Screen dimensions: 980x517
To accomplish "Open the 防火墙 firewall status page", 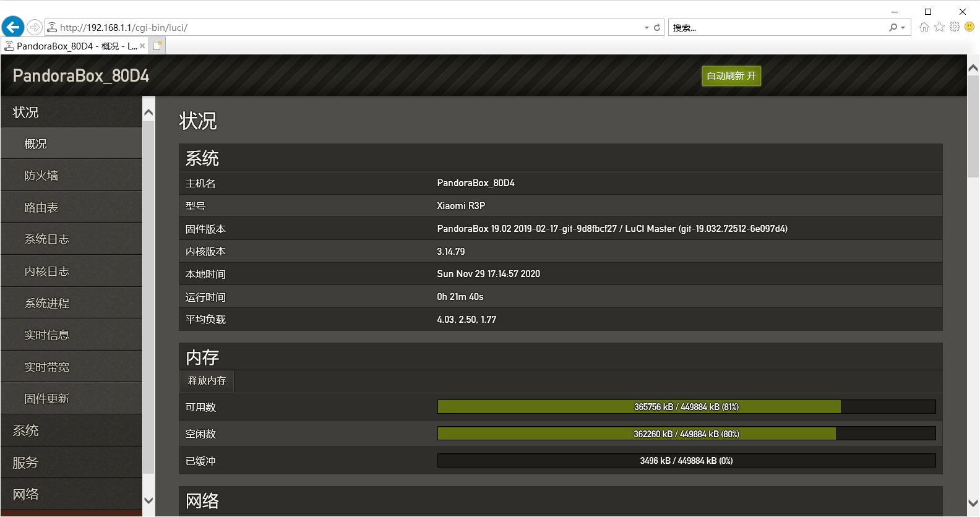I will pos(72,176).
